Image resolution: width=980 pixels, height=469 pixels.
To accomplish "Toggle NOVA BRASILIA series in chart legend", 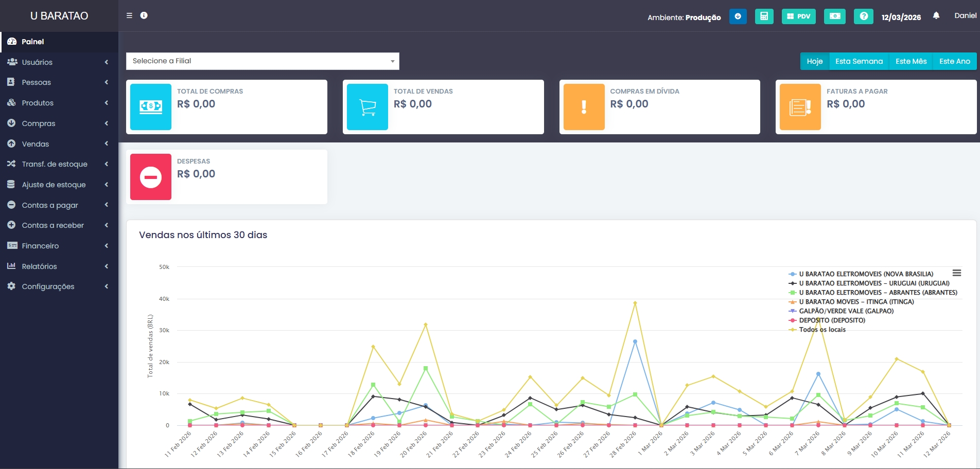I will [x=861, y=274].
